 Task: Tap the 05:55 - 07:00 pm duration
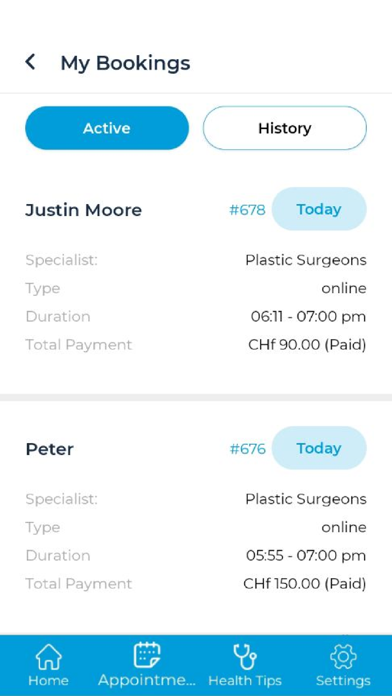306,556
